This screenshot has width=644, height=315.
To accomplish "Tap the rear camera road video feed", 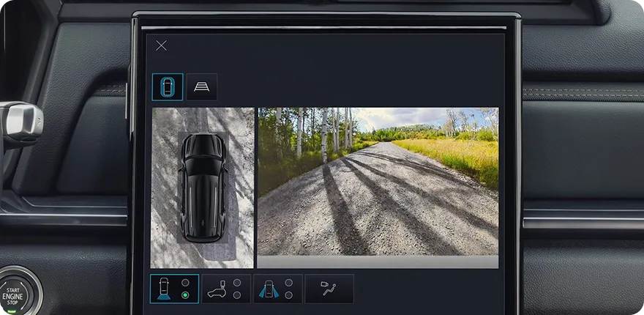I will (x=378, y=188).
